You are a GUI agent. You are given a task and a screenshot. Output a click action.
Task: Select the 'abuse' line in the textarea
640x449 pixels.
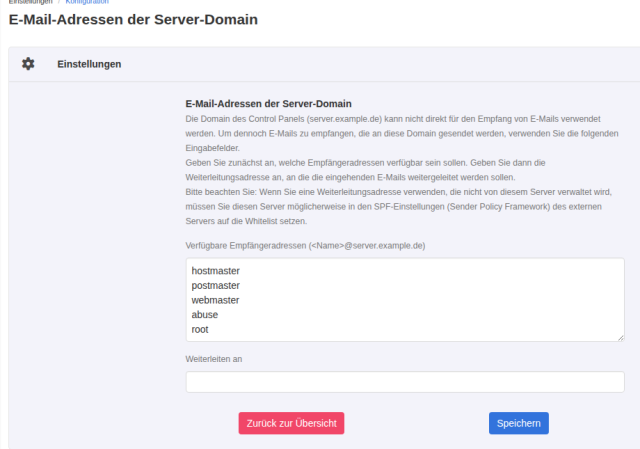tap(204, 315)
